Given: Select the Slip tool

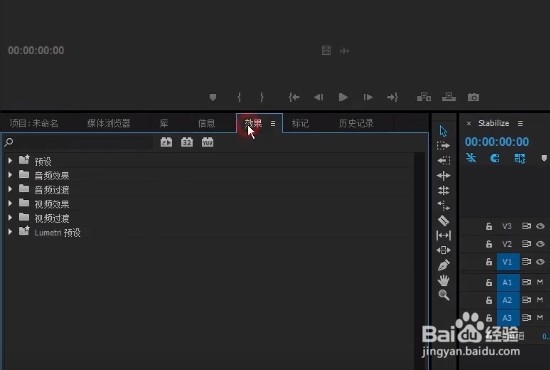Looking at the screenshot, I should click(443, 235).
